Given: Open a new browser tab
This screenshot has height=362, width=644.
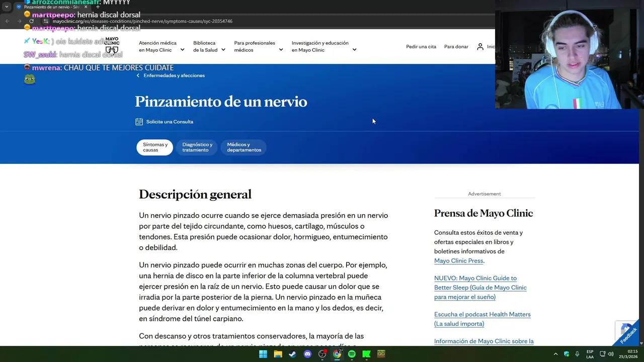Looking at the screenshot, I should 98,7.
